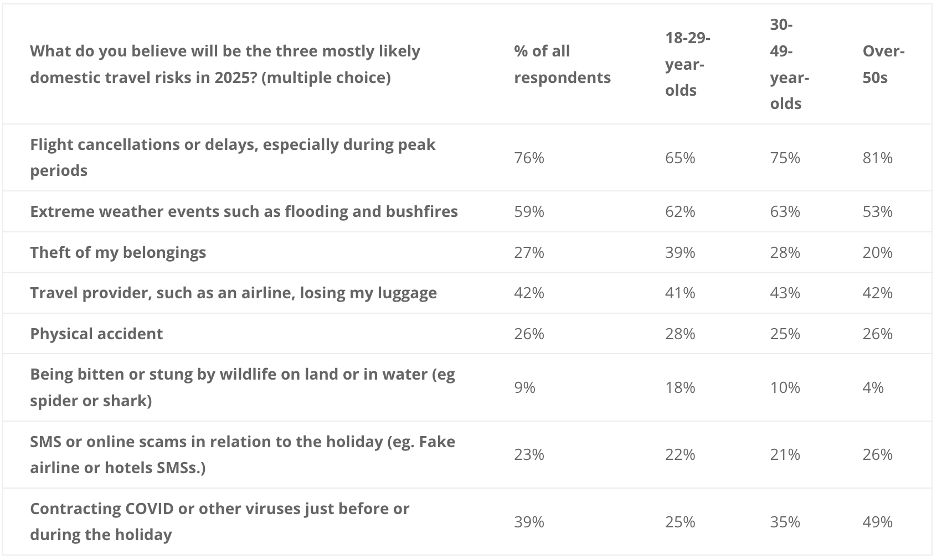Select the 'SMS or online scams' row label
Screen dimensions: 937x560
click(x=243, y=454)
